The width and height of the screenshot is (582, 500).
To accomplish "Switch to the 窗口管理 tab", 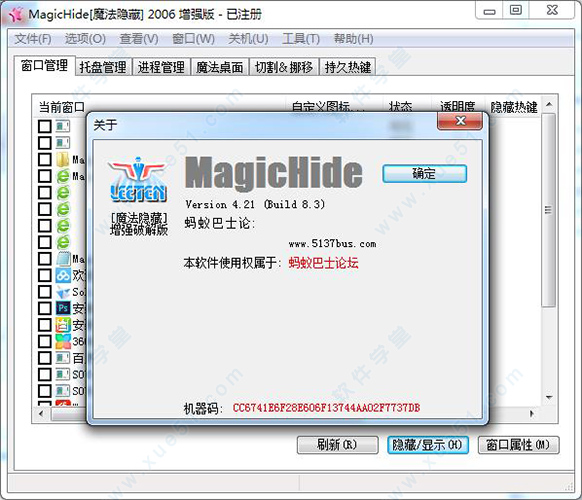I will pyautogui.click(x=45, y=65).
